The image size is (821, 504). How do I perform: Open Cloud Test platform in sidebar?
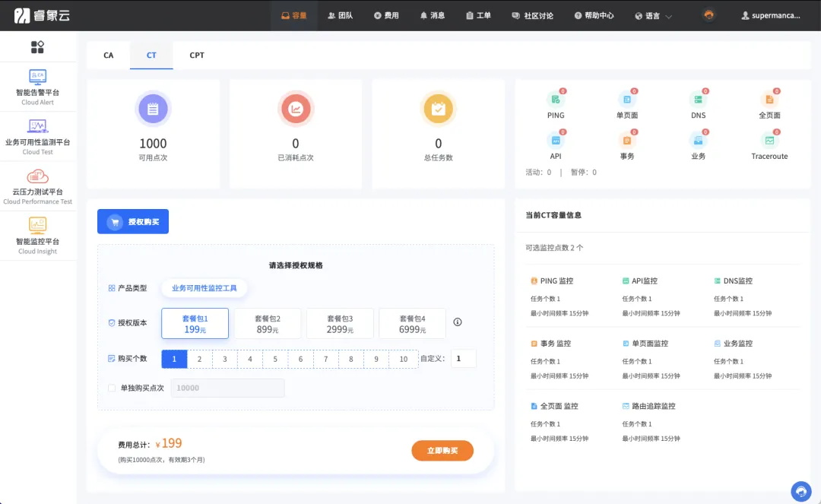(x=38, y=137)
